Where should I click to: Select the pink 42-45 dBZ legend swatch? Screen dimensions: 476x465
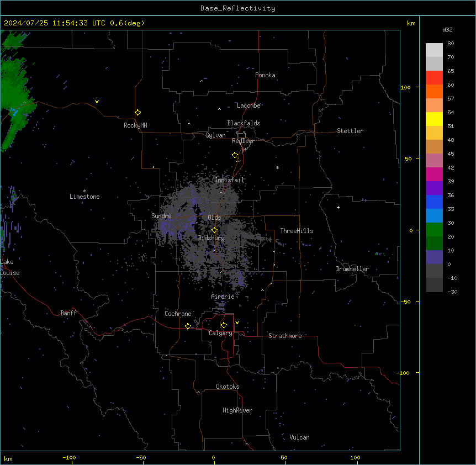coord(434,161)
